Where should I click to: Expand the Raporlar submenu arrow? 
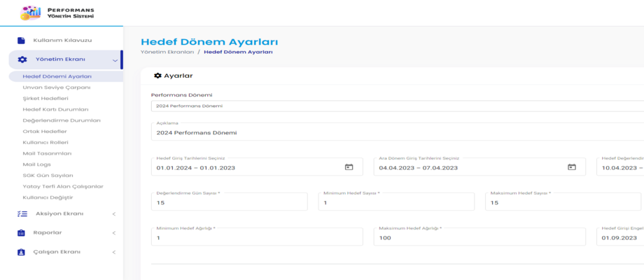click(x=114, y=233)
